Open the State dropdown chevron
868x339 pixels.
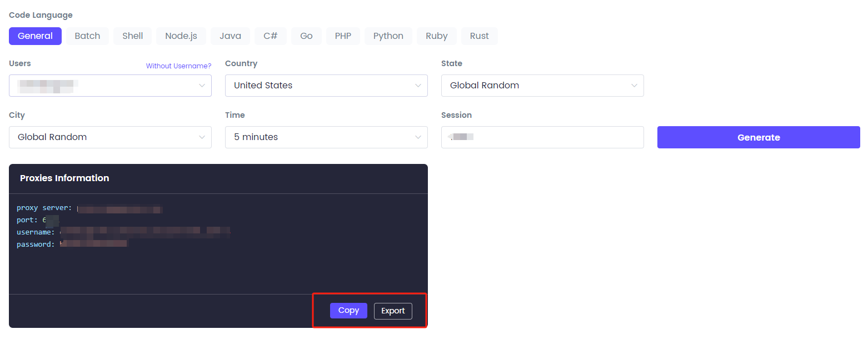pyautogui.click(x=634, y=86)
